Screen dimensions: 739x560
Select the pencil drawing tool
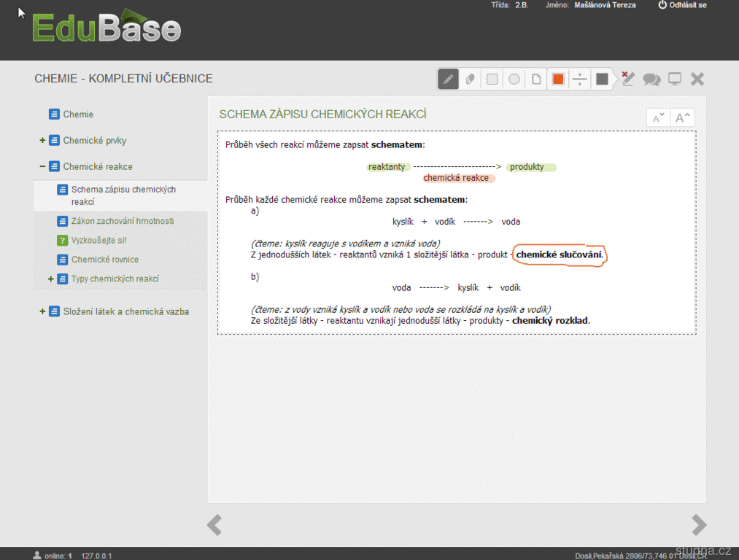point(448,79)
